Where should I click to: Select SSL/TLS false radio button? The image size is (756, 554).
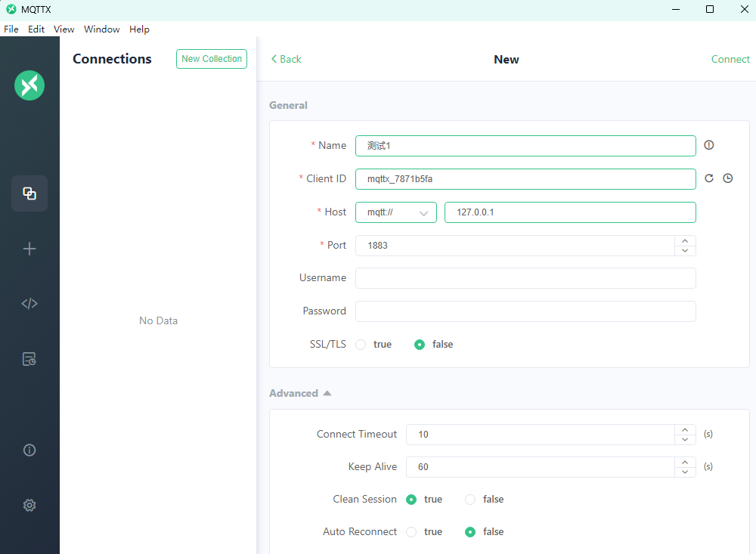click(x=420, y=344)
